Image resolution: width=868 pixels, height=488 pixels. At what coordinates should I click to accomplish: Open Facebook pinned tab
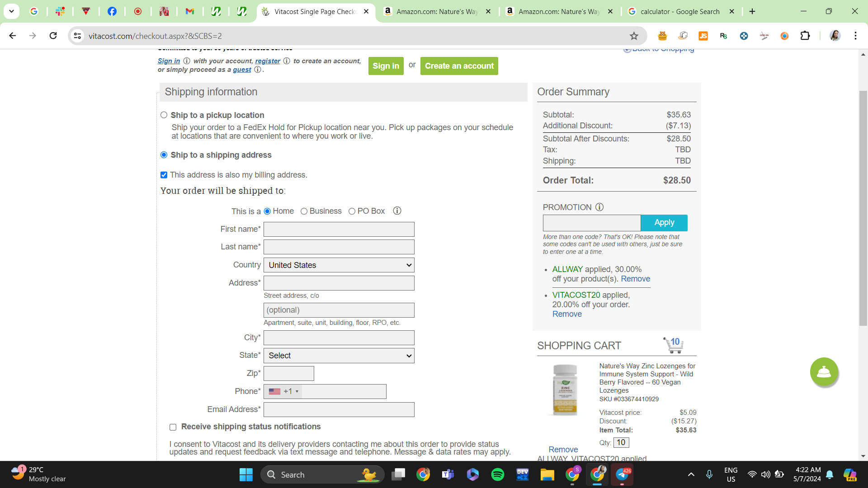pyautogui.click(x=112, y=11)
